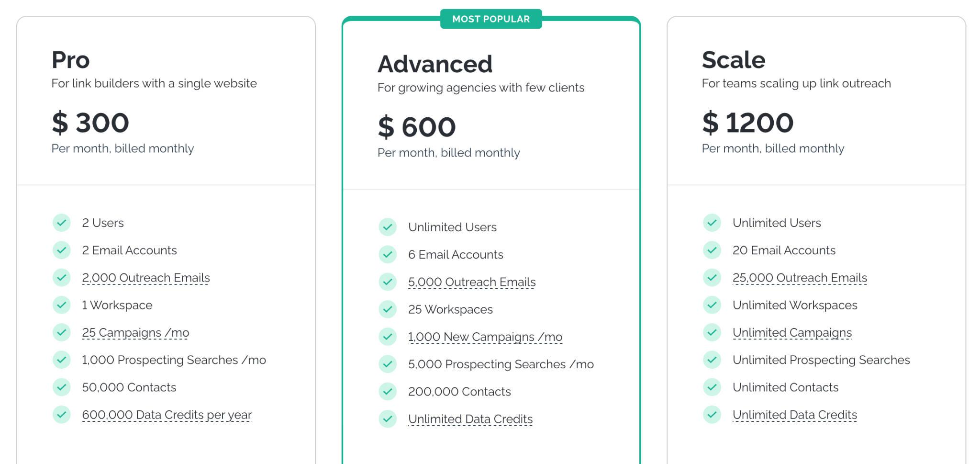Click the '200,000 Contacts' feature text
Image resolution: width=980 pixels, height=464 pixels.
click(x=459, y=391)
